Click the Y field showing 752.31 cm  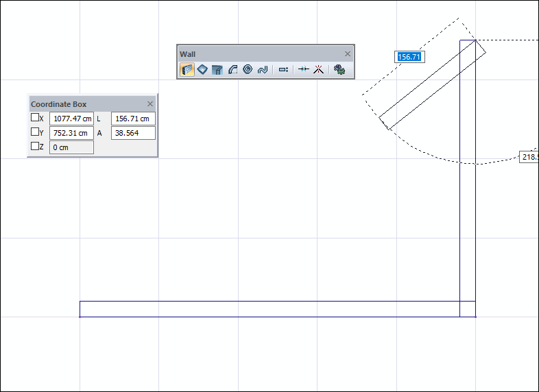pos(71,133)
